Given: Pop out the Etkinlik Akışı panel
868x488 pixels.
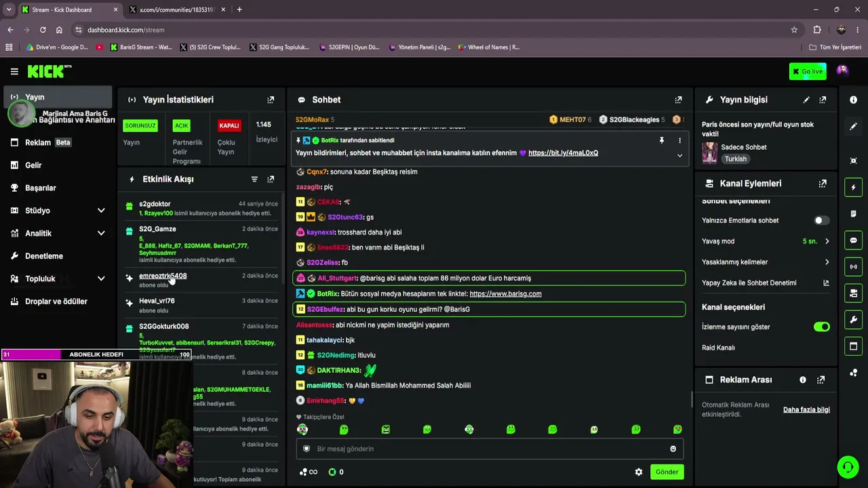Looking at the screenshot, I should (x=271, y=179).
